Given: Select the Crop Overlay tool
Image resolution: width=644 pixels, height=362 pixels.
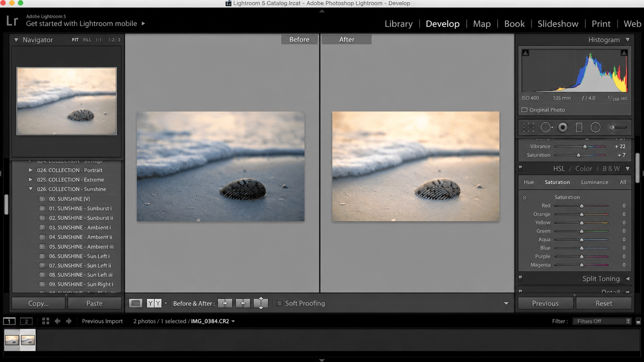Looking at the screenshot, I should [529, 127].
